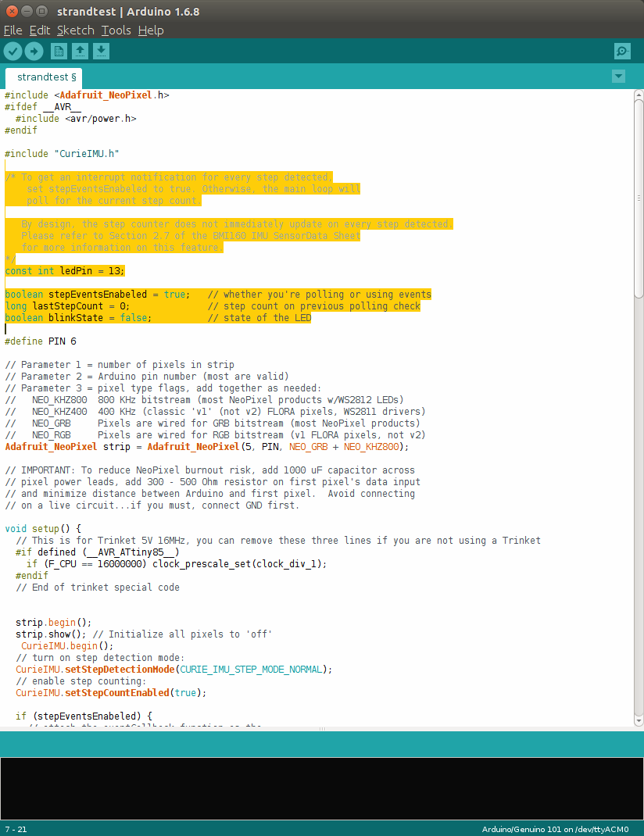The width and height of the screenshot is (644, 836).
Task: Click 'strip.begin();' in the code
Action: (x=53, y=623)
